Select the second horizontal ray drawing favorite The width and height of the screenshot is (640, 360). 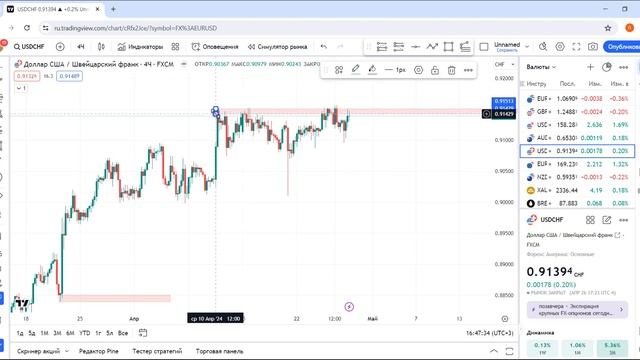point(398,47)
